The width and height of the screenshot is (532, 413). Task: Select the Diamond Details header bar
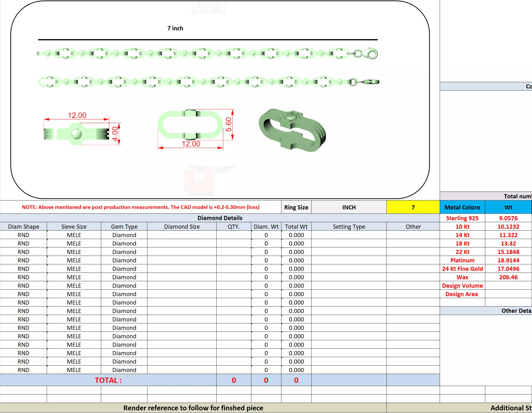click(220, 218)
